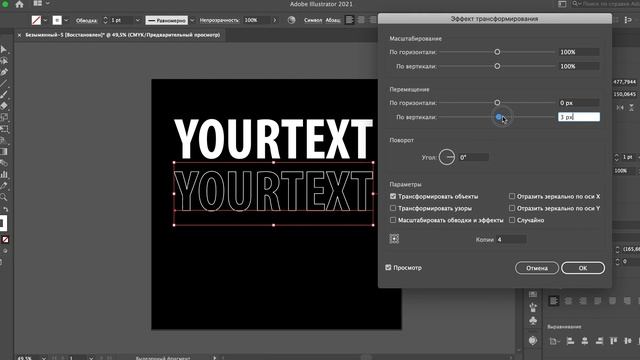This screenshot has width=640, height=360.
Task: Click the Копии copies field
Action: (x=511, y=240)
